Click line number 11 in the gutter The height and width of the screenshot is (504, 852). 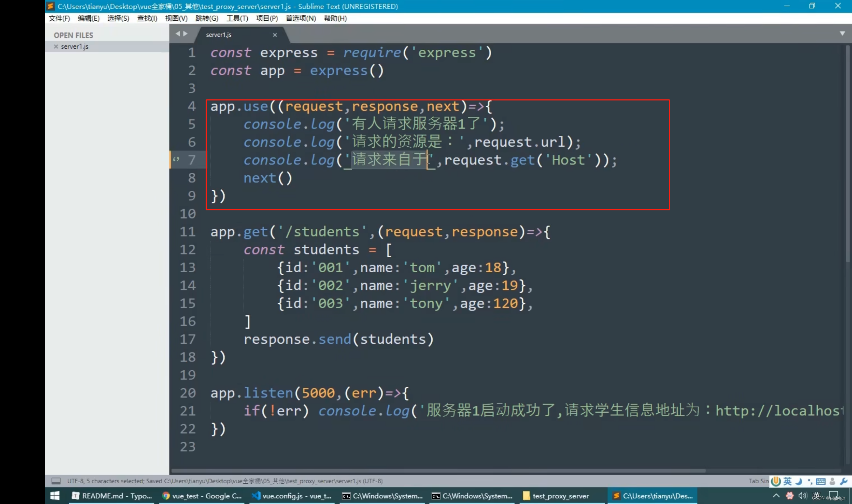click(187, 232)
